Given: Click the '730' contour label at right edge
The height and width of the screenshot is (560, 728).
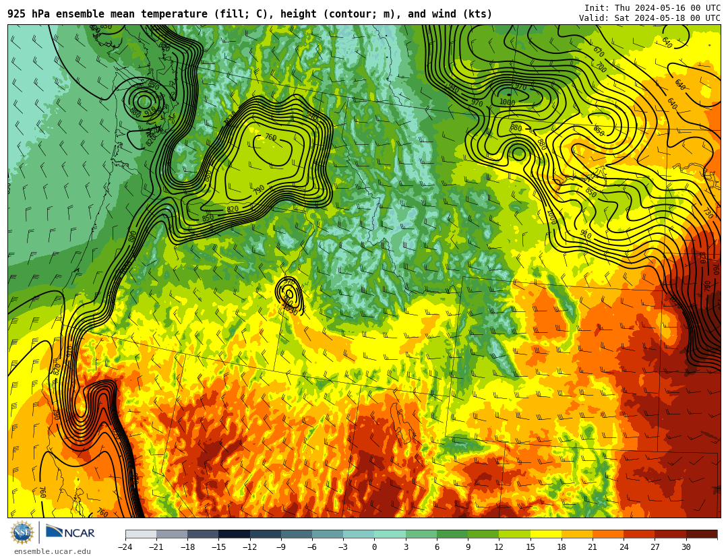Looking at the screenshot, I should click(x=708, y=213).
